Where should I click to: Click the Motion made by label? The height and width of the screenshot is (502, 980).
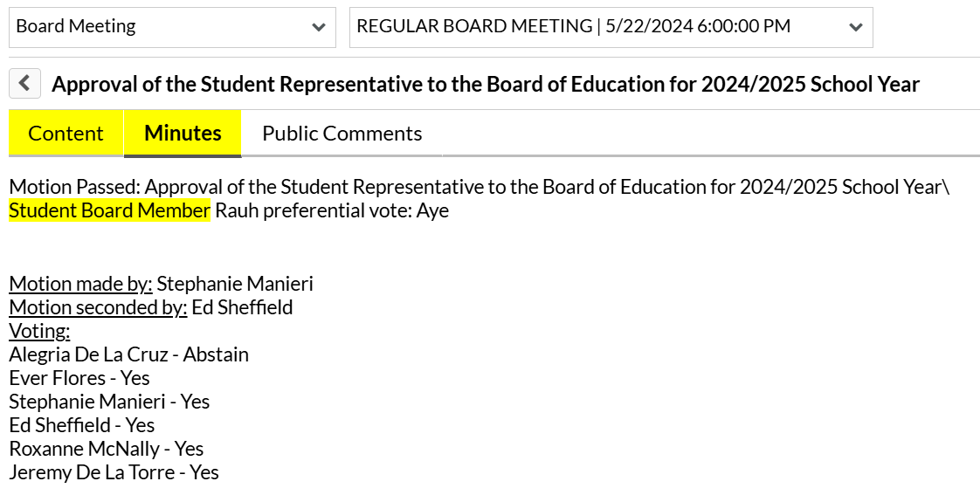tap(80, 284)
